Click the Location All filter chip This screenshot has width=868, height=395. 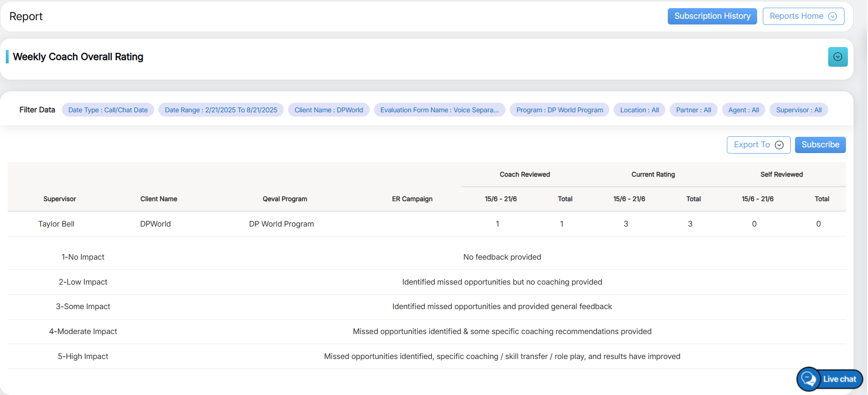(639, 110)
